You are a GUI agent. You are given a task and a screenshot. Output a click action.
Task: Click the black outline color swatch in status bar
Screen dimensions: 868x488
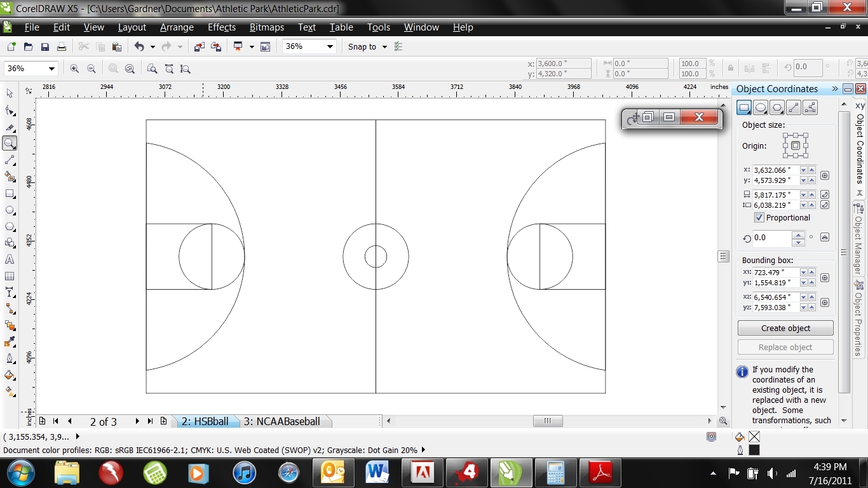point(754,450)
